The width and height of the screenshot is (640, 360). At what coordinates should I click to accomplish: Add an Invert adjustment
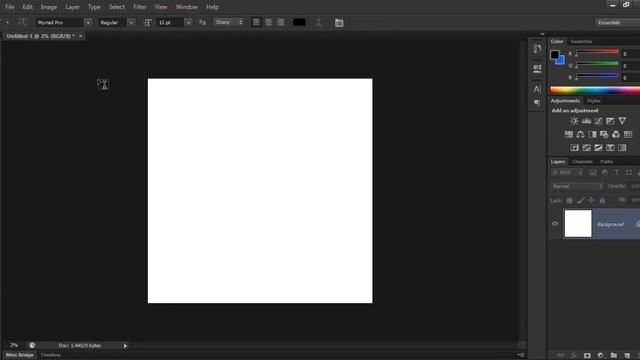574,147
